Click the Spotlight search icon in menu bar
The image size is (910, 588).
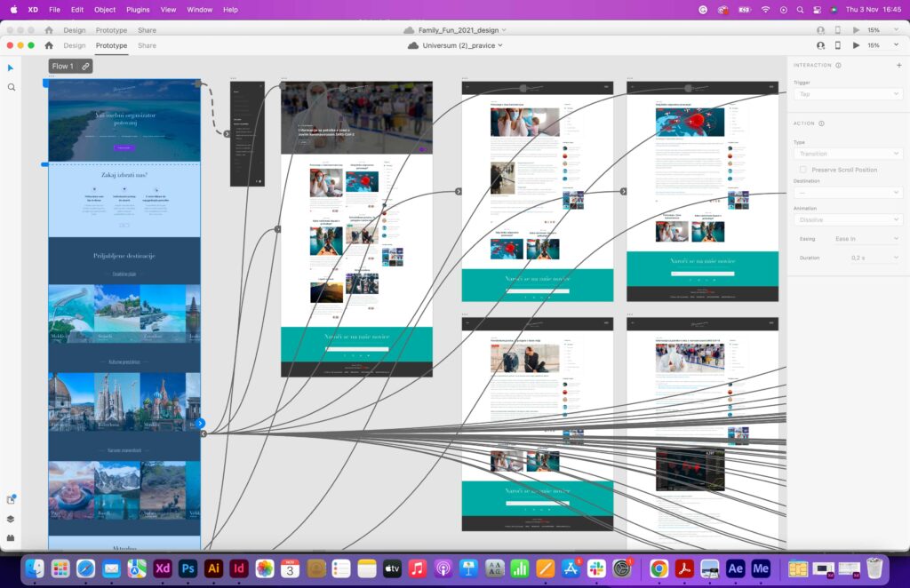(x=801, y=10)
